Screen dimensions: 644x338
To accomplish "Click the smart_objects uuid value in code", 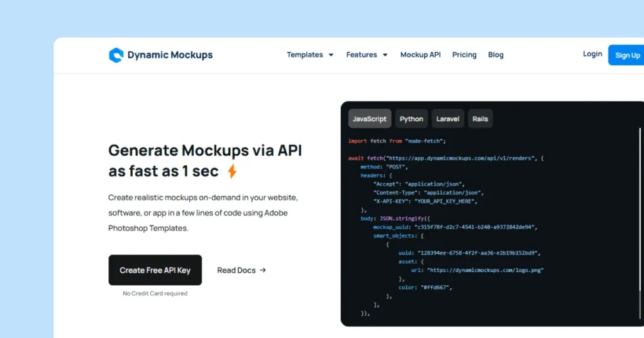I will 479,253.
